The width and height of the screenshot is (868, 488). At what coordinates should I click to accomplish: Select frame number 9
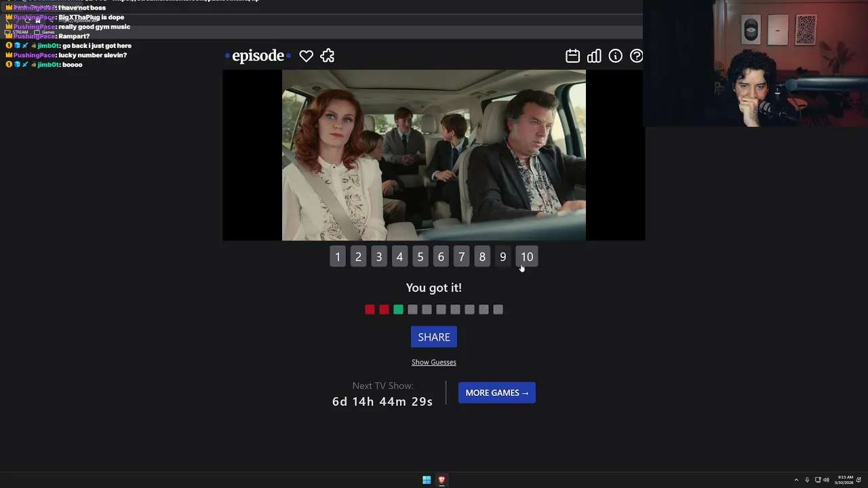(x=502, y=257)
